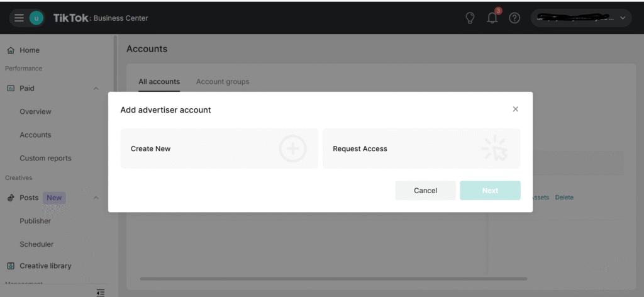
Task: Switch to the Account groups tab
Action: point(223,82)
